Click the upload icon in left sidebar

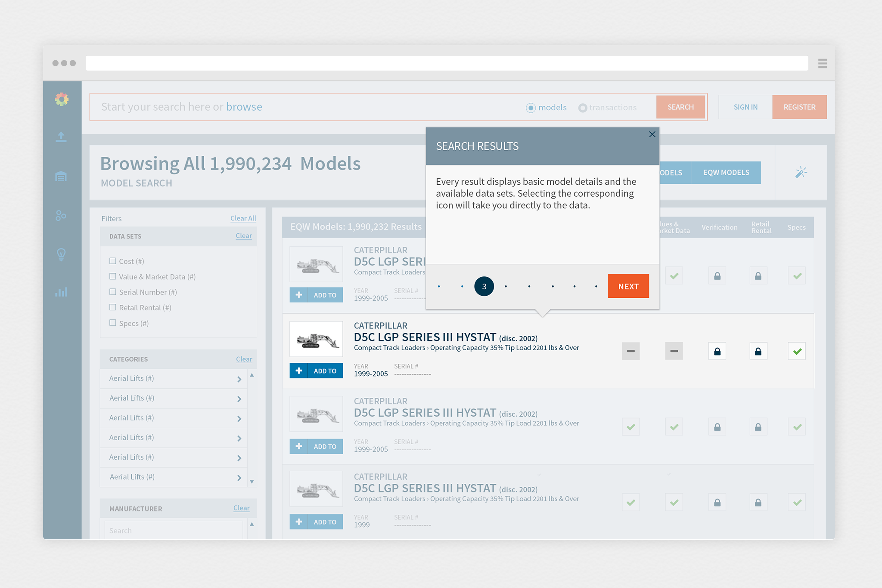coord(61,137)
